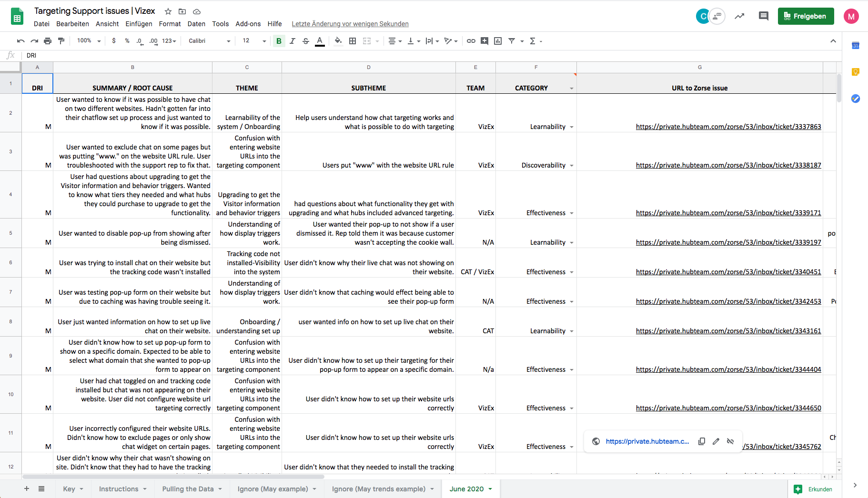868x498 pixels.
Task: Open the text rotation dropdown
Action: click(x=451, y=41)
